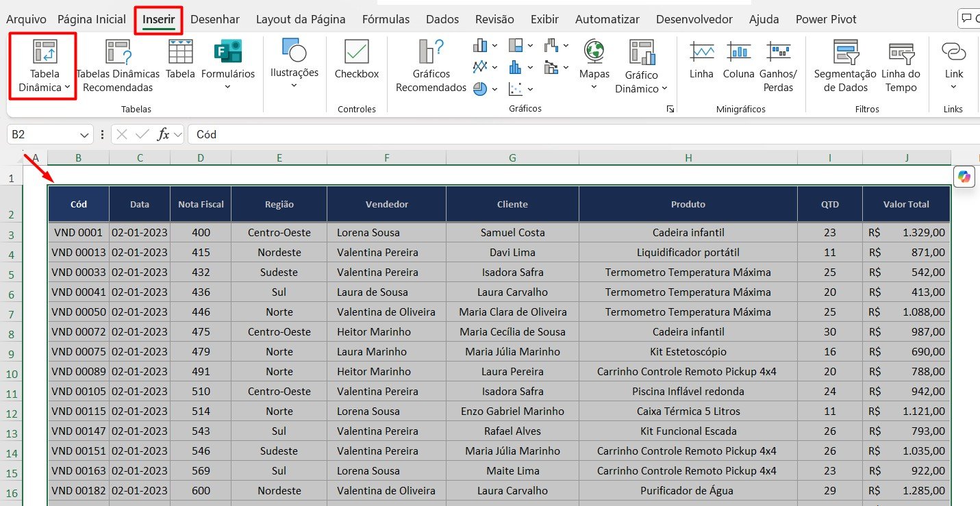Select client cell Enzo Gabriel Marinho
Screen dimensions: 980x506
point(512,411)
